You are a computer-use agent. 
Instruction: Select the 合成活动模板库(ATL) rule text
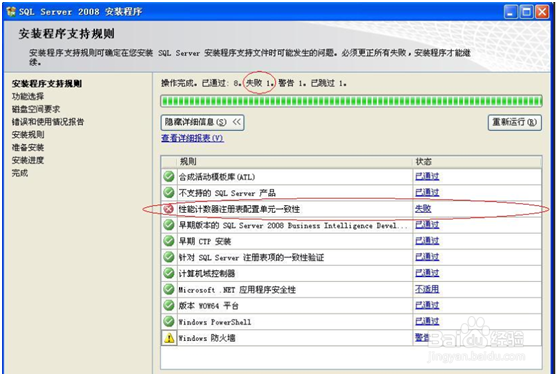[x=217, y=177]
